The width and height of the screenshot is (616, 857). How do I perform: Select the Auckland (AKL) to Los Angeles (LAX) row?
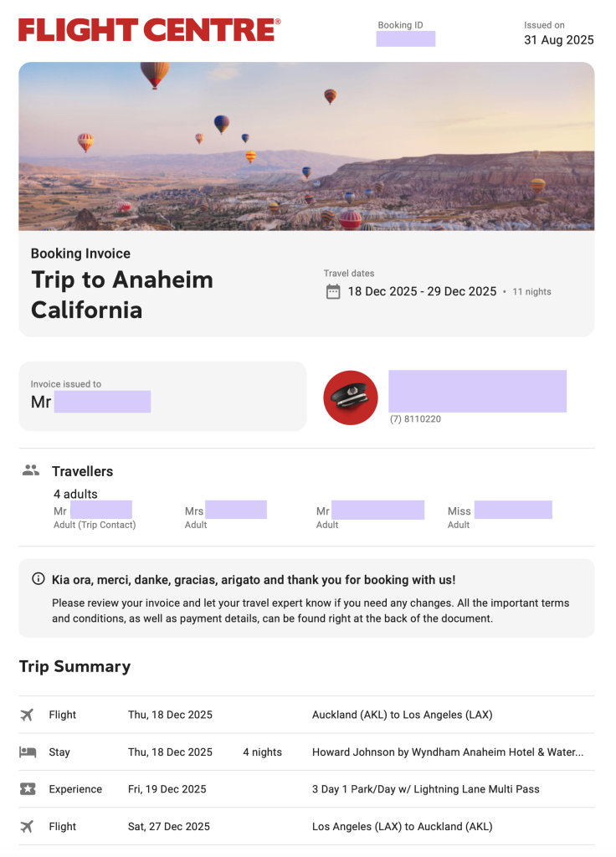[x=402, y=715]
